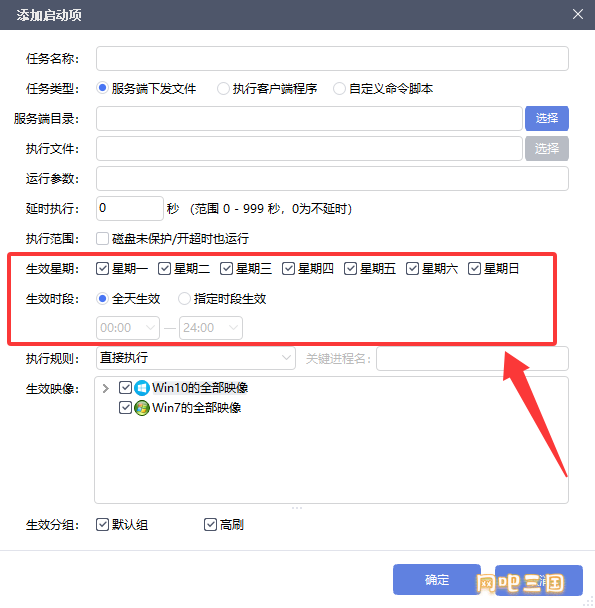Uncheck Win7的全部映像 checkbox
Screen dimensions: 595x608
[125, 408]
